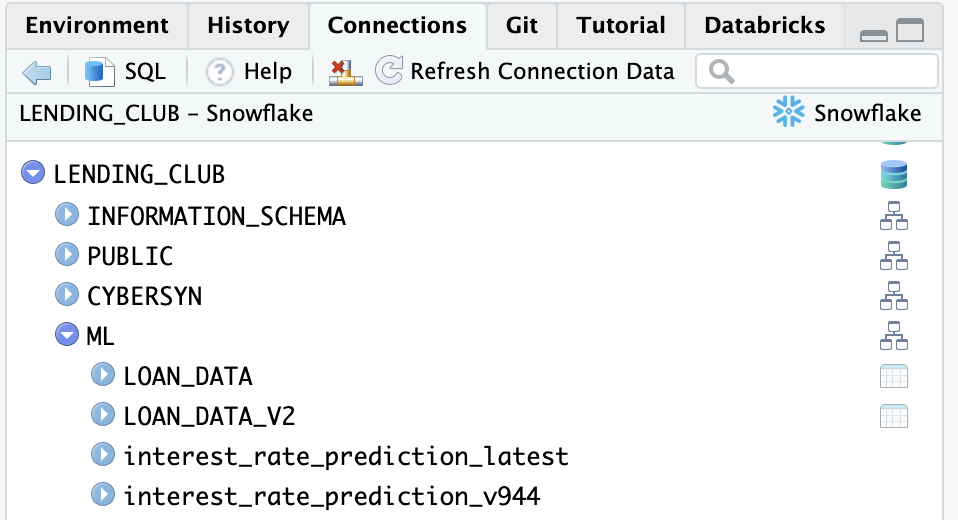
Task: Expand interest_rate_prediction_latest node
Action: point(103,455)
